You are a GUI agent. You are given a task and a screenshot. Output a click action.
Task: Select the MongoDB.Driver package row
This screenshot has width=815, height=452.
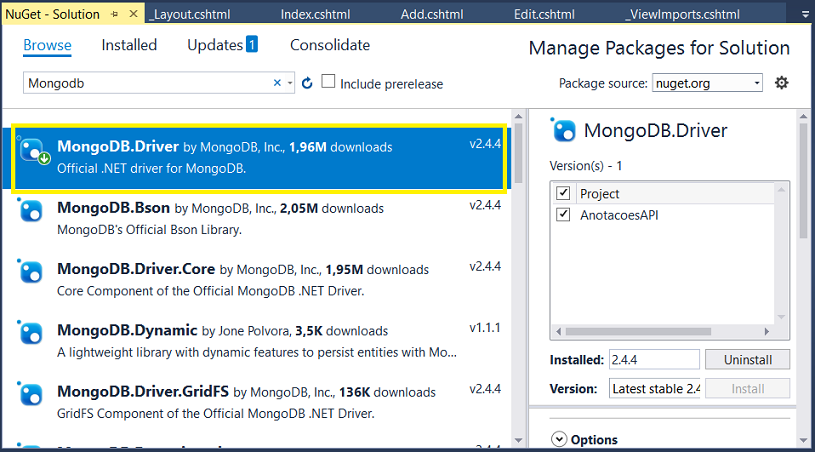[258, 158]
